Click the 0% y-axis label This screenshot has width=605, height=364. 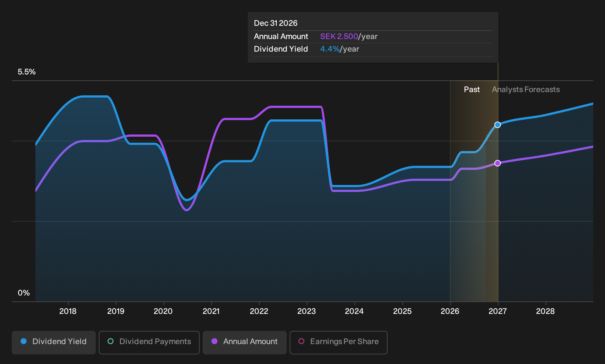coord(24,293)
